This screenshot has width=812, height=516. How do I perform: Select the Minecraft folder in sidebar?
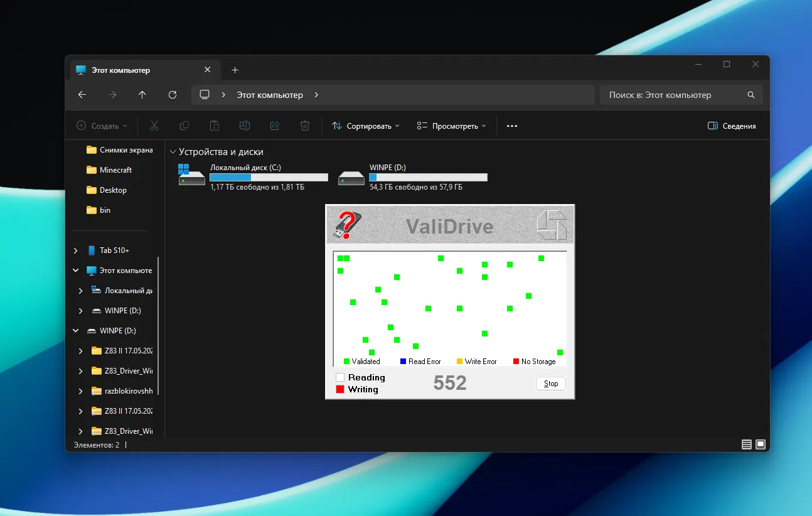pyautogui.click(x=115, y=170)
